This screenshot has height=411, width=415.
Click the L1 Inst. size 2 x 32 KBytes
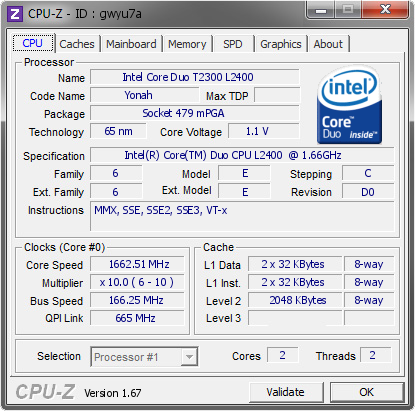[295, 282]
